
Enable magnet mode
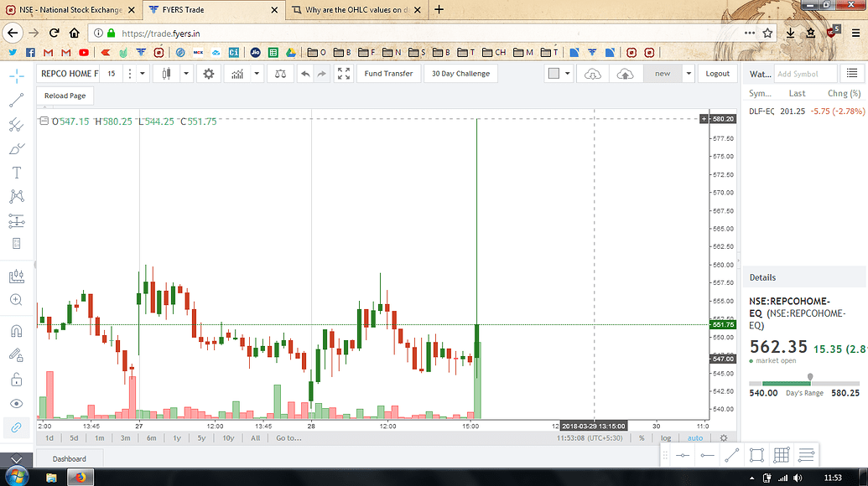pyautogui.click(x=18, y=331)
